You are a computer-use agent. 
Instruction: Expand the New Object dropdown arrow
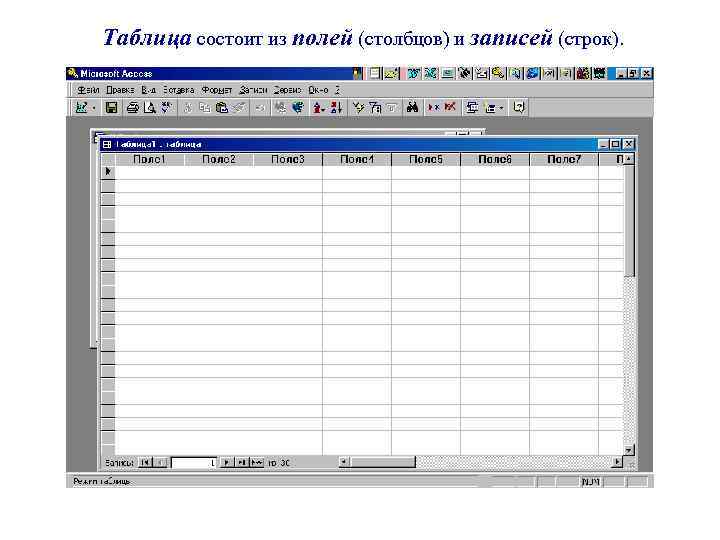pyautogui.click(x=502, y=108)
